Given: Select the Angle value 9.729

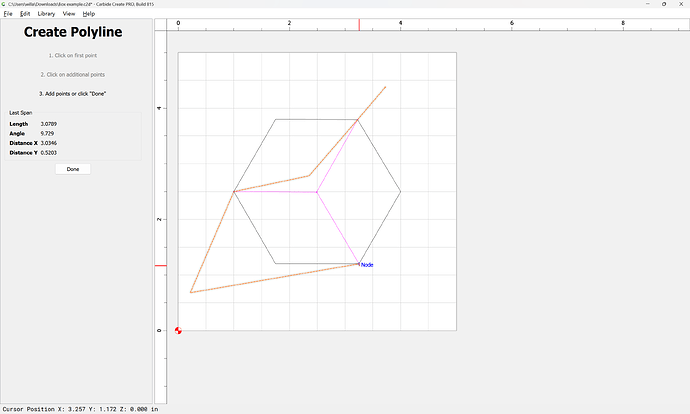Looking at the screenshot, I should [48, 133].
